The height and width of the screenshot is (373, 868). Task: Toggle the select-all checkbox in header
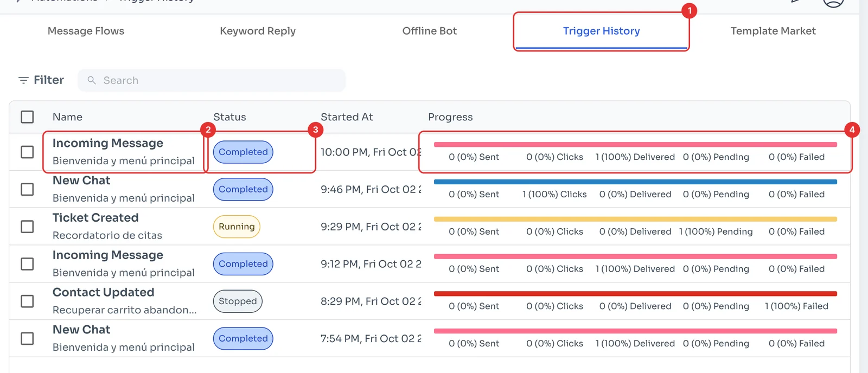coord(27,117)
